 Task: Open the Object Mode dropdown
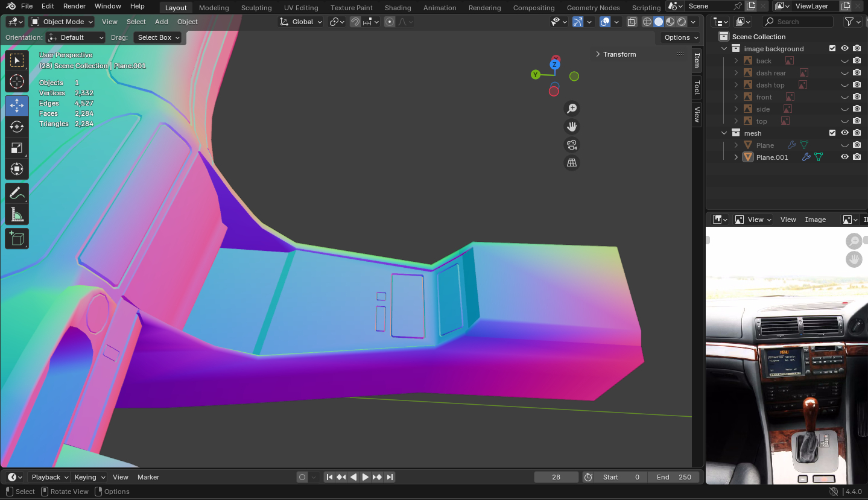(62, 22)
